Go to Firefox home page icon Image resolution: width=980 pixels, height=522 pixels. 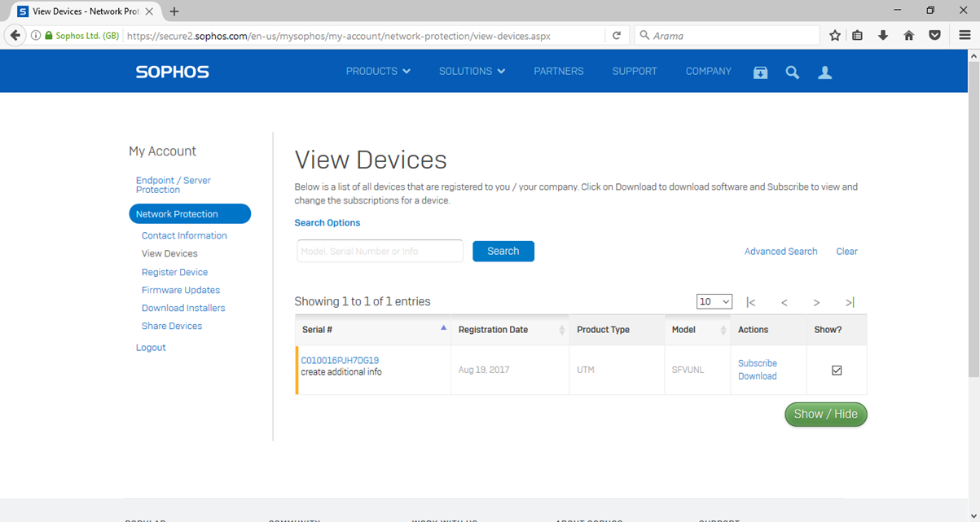tap(909, 36)
